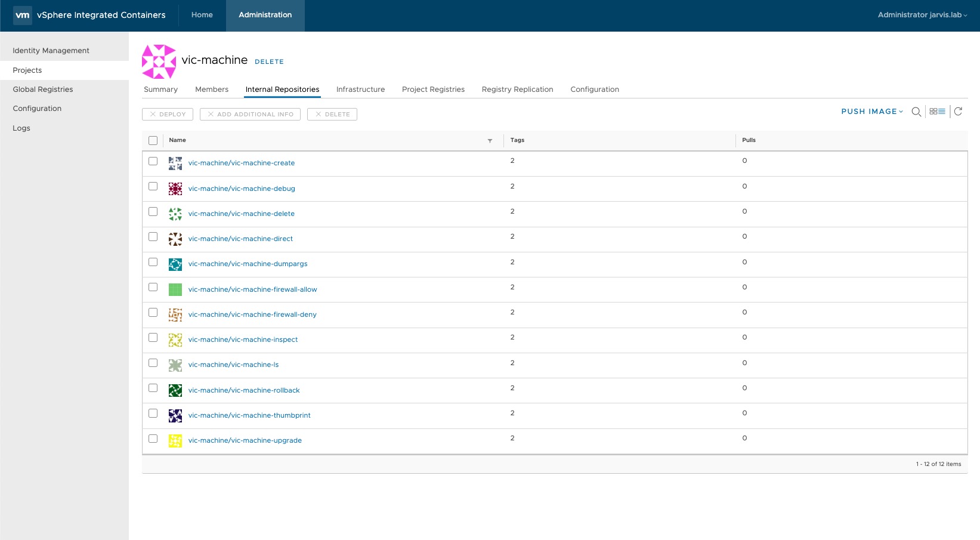
Task: Expand the PUSH IMAGE dropdown
Action: pos(872,112)
